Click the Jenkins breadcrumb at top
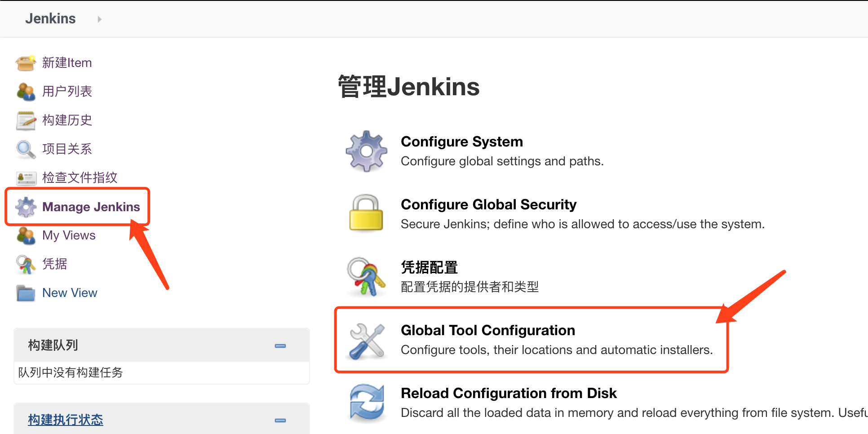Image resolution: width=868 pixels, height=434 pixels. [50, 18]
